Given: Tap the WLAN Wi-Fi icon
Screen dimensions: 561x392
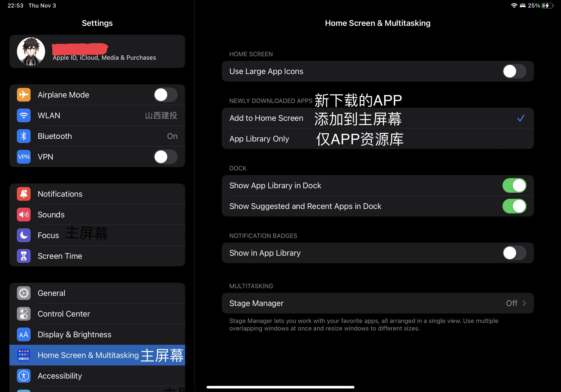Looking at the screenshot, I should point(24,115).
